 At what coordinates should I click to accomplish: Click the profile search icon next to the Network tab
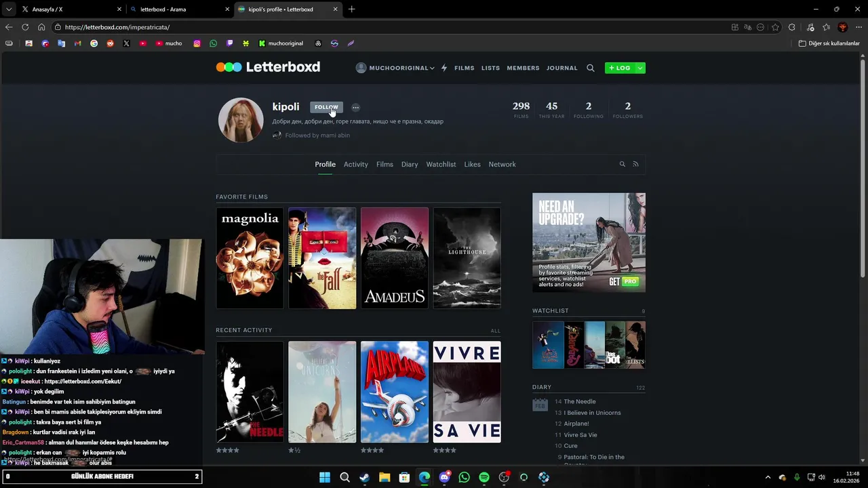pos(622,164)
